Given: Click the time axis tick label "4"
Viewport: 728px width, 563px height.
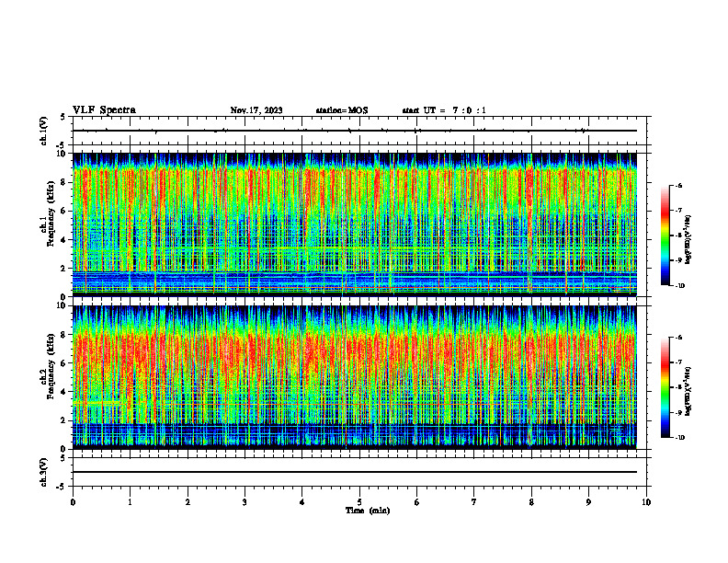Looking at the screenshot, I should (302, 502).
